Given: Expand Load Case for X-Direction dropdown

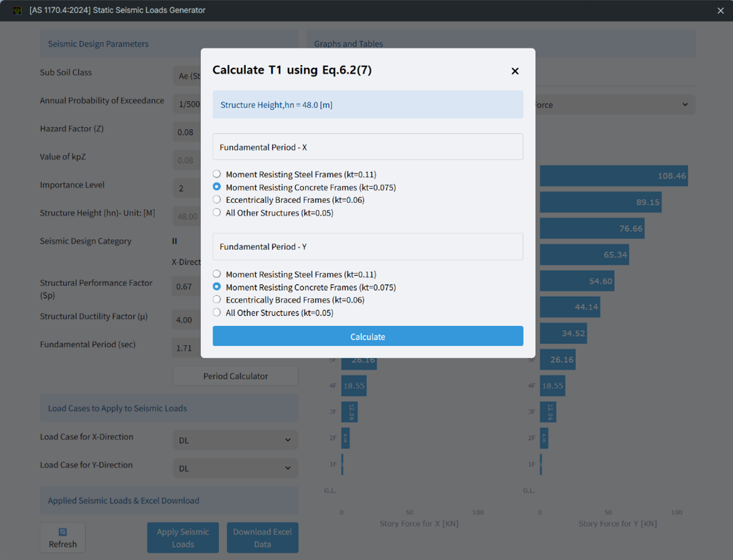Looking at the screenshot, I should [x=235, y=440].
